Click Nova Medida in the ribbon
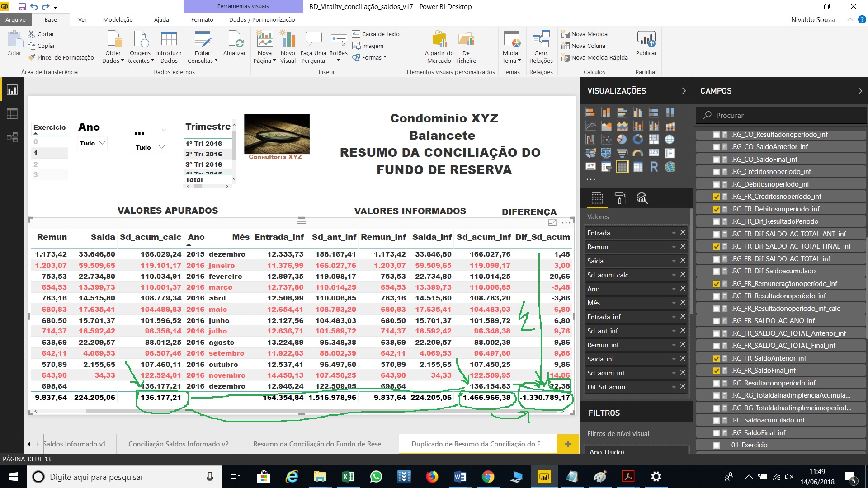Screen dimensions: 868x488 click(585, 34)
